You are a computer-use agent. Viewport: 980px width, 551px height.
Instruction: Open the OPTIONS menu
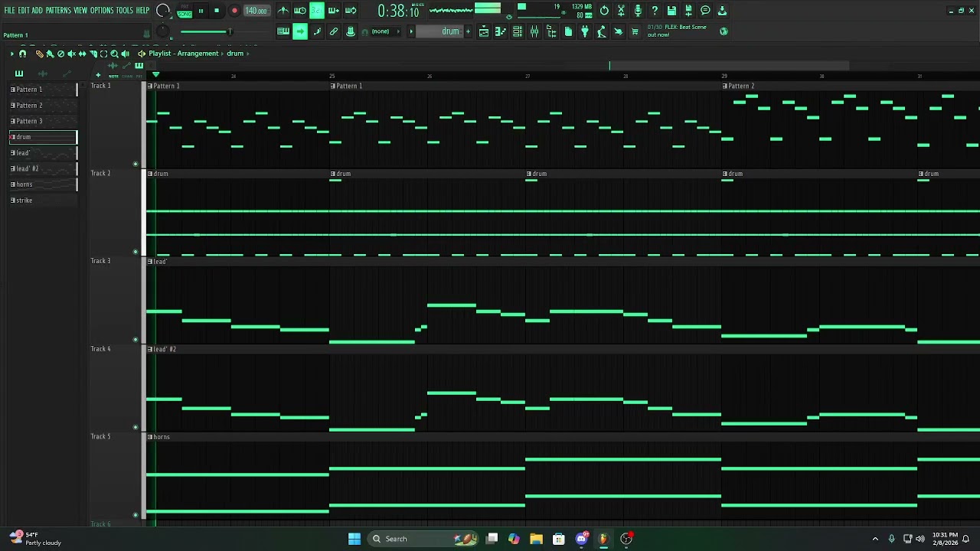tap(102, 10)
